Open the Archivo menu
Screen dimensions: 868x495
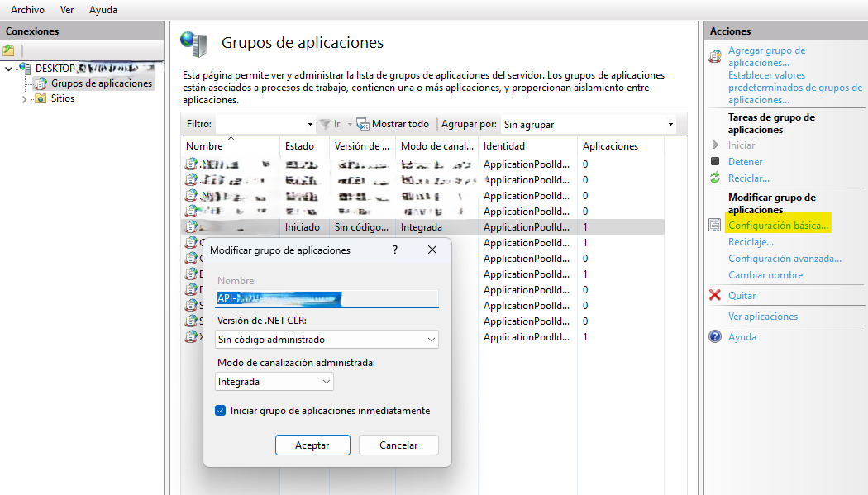27,10
